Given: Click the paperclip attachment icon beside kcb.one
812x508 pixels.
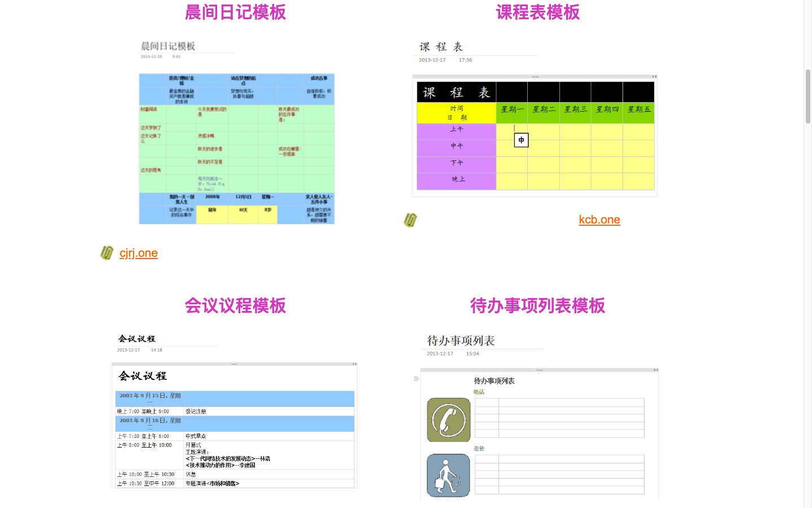Looking at the screenshot, I should coord(410,220).
